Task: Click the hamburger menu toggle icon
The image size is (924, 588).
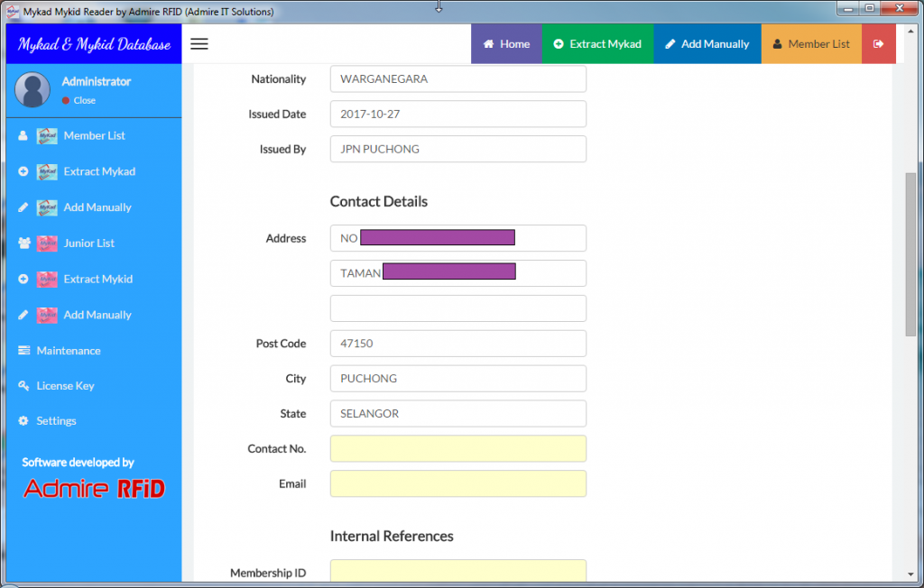Action: tap(199, 43)
